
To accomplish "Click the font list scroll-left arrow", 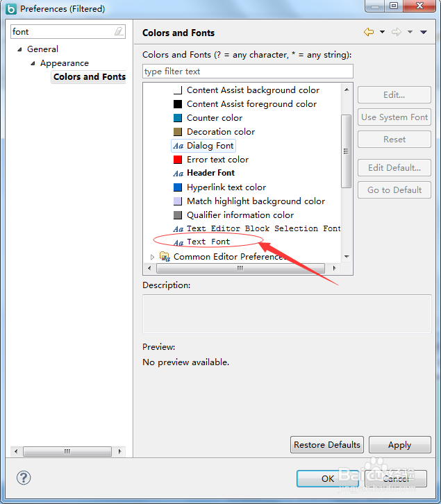I will [149, 268].
